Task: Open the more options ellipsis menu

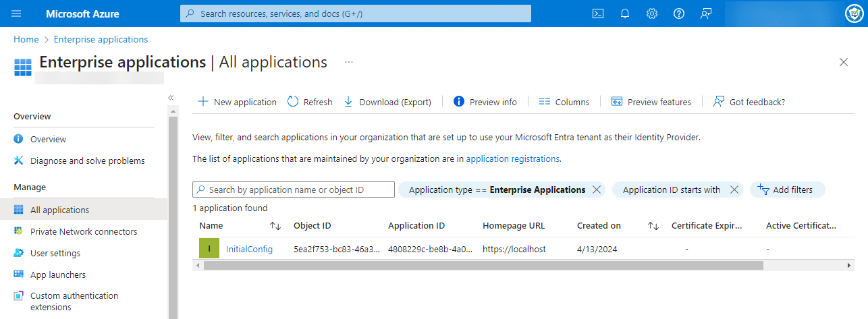Action: 349,62
